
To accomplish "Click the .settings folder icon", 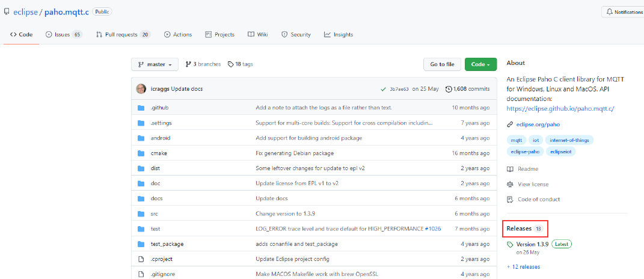I will 141,123.
